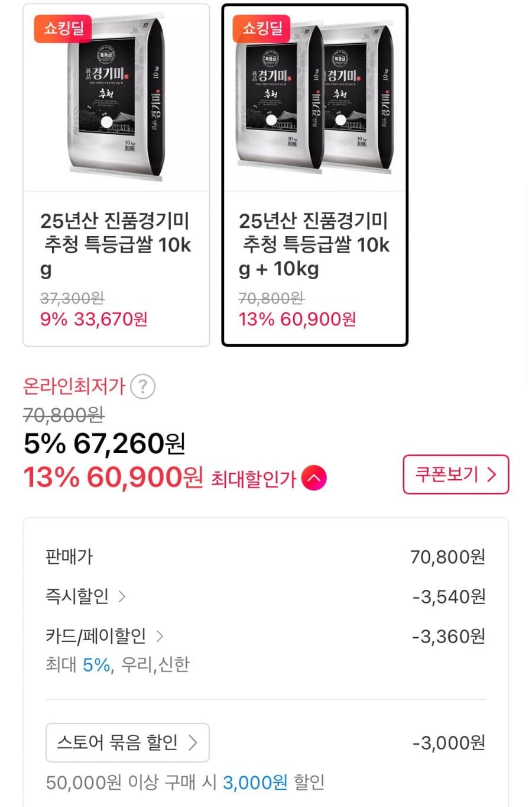The image size is (532, 807).
Task: Tap the blue 3,000원 bundle discount text
Action: (x=255, y=782)
